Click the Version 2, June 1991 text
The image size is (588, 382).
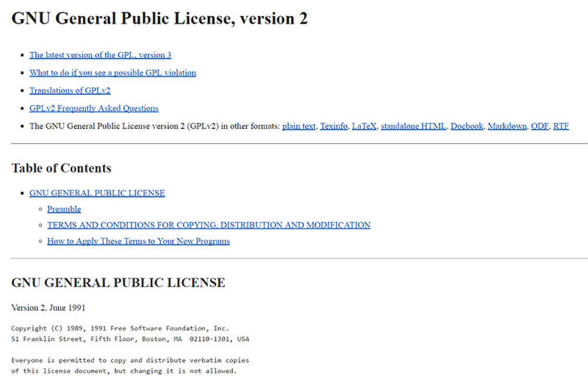click(49, 307)
